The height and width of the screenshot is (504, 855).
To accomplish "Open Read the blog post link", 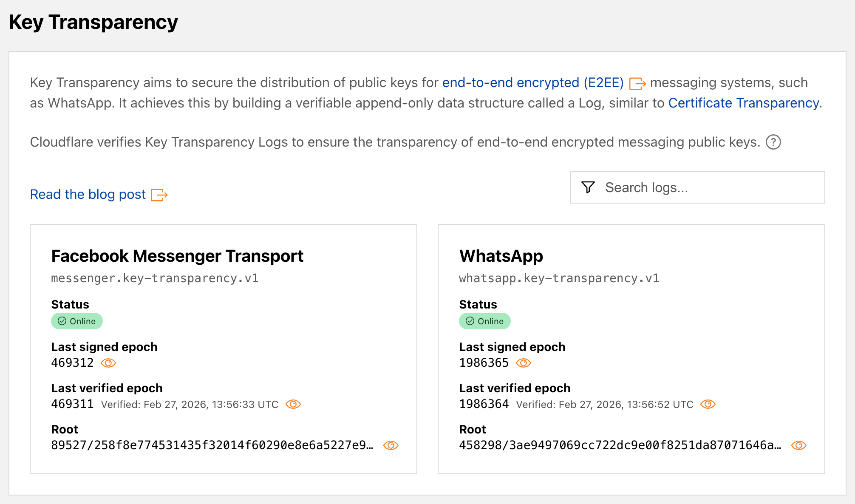I will click(88, 194).
